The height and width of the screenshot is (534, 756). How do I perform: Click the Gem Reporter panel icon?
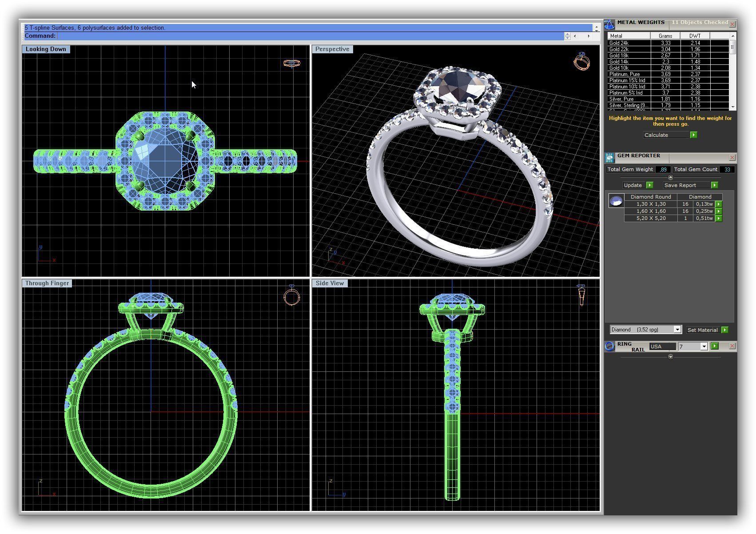click(609, 158)
